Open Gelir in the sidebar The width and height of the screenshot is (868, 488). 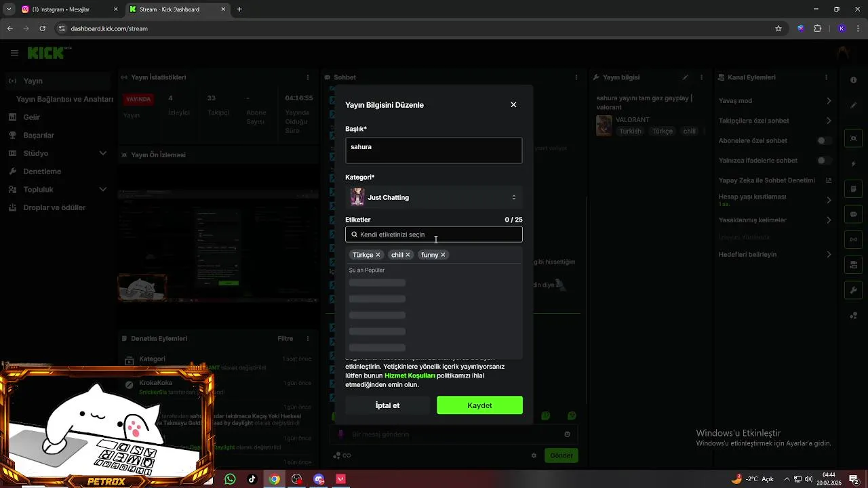pyautogui.click(x=31, y=117)
